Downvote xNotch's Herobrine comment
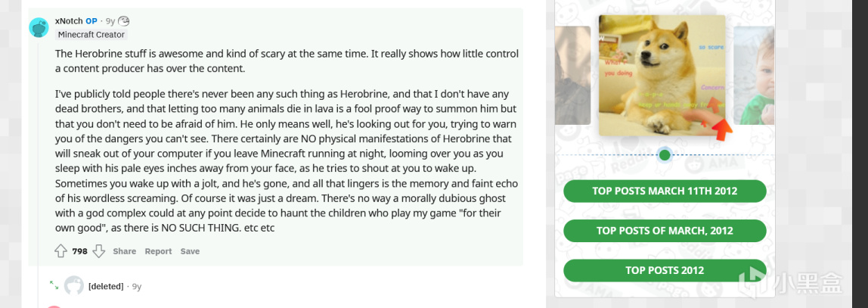868x308 pixels. pos(98,251)
